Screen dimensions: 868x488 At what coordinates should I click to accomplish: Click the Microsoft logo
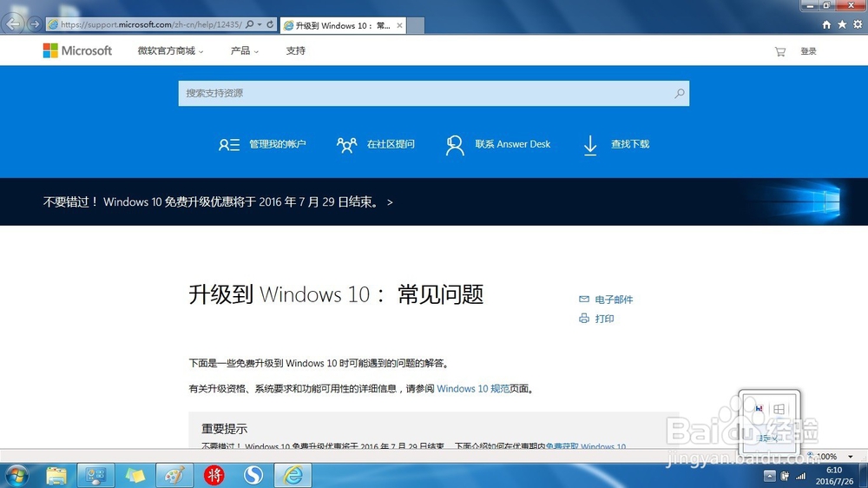(x=77, y=50)
